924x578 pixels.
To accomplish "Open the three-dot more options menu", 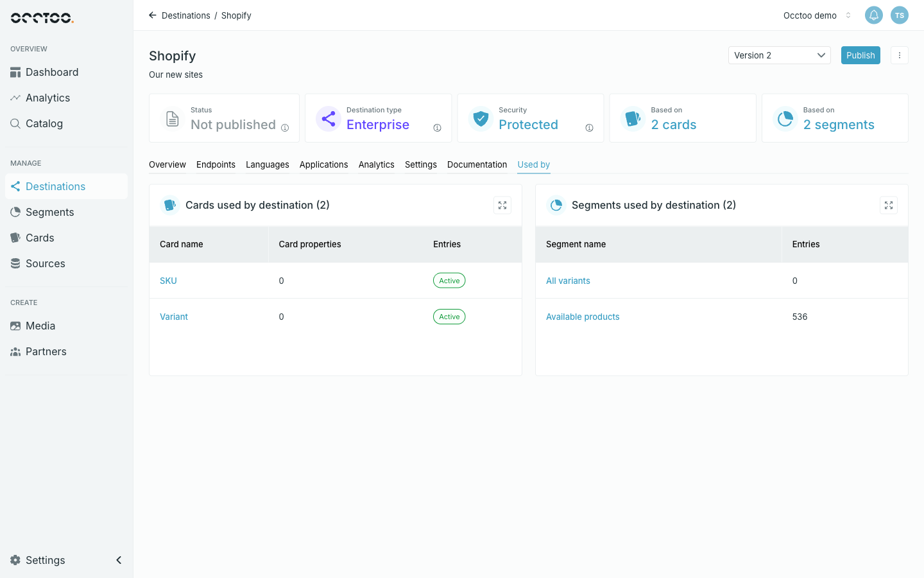I will pos(900,55).
